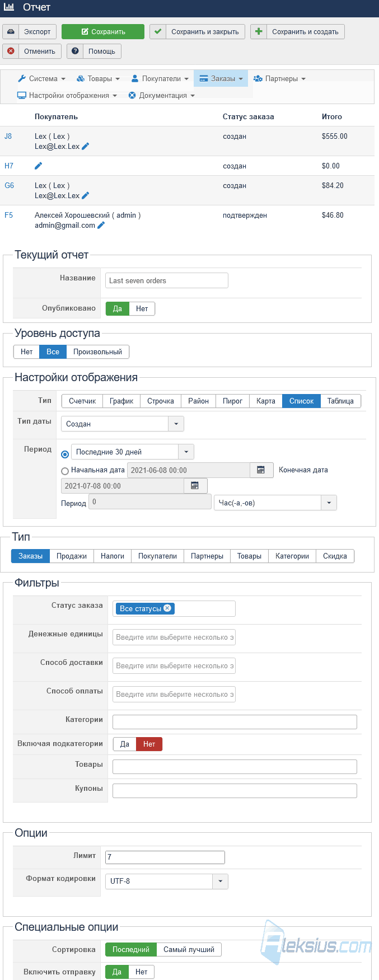Open calendar picker for Конечная дата
Viewport: 379px width, 980px height.
coord(195,486)
